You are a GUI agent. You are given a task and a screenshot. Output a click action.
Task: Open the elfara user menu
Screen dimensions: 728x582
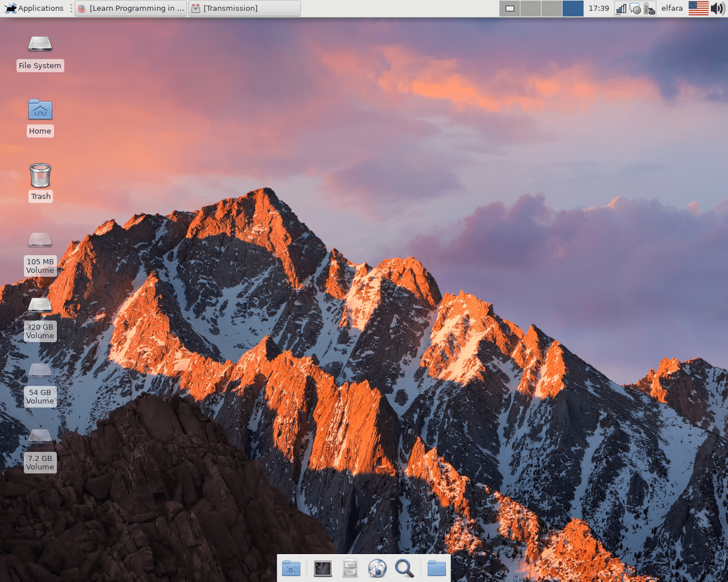pos(672,8)
